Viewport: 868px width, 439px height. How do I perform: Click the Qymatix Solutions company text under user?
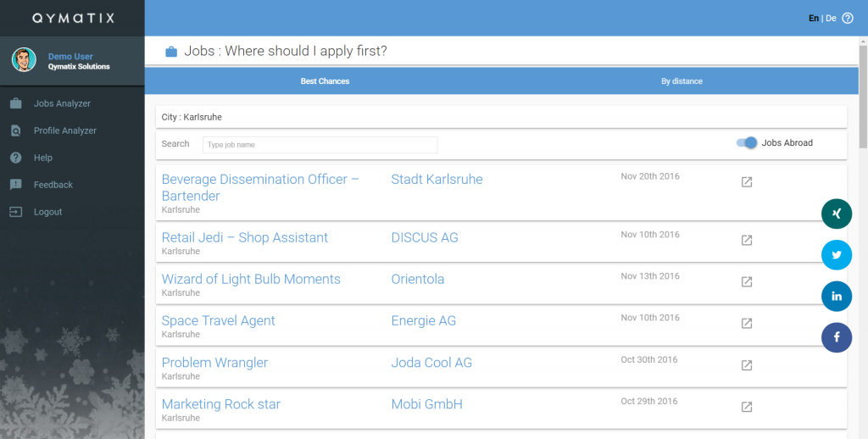79,66
